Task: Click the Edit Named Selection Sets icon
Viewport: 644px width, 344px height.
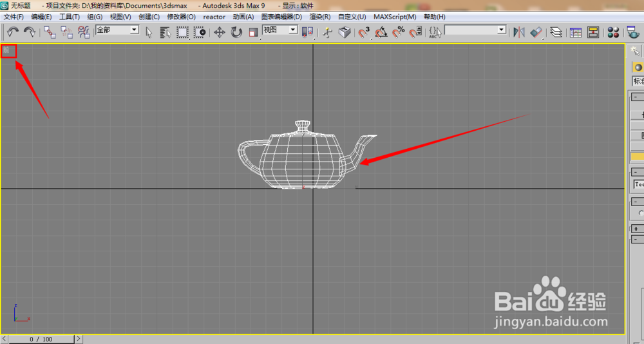Action: coord(435,32)
